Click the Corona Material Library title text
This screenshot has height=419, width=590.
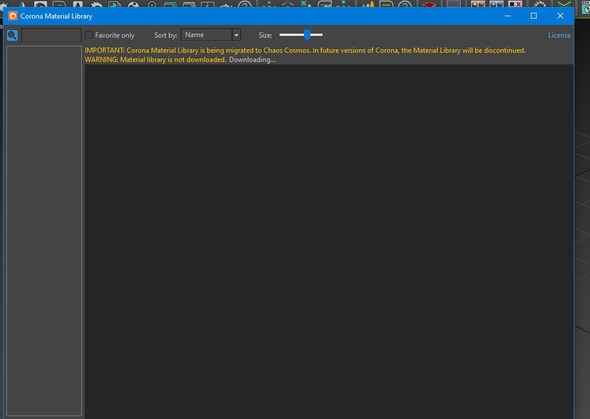[x=56, y=16]
